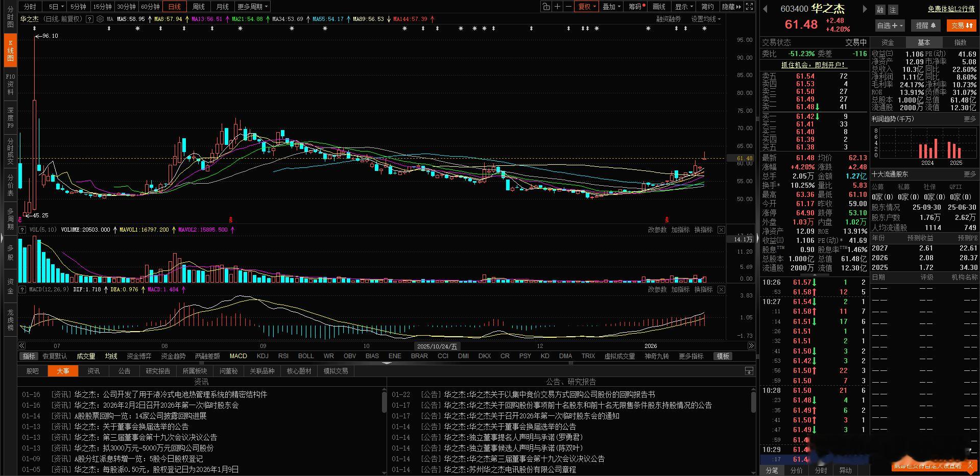Screen dimensions: 980x476
Task: Open the 自选+ watchlist dropdown
Action: tap(890, 26)
